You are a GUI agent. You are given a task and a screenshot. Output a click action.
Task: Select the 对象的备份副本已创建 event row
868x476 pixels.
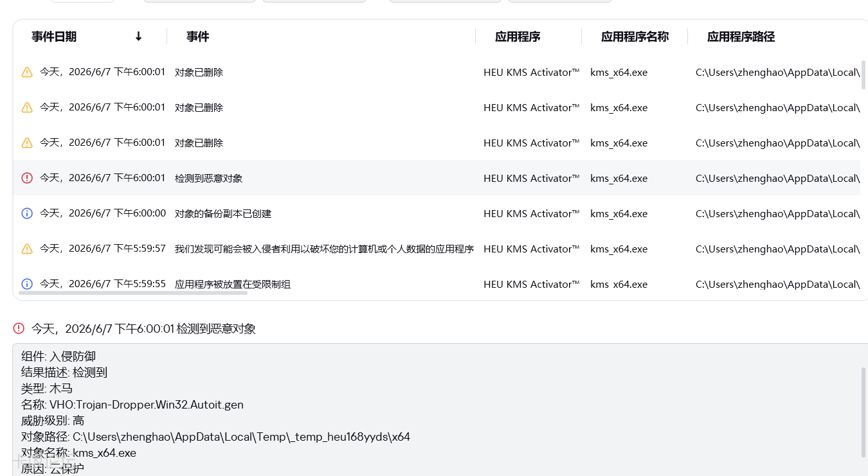(x=437, y=213)
